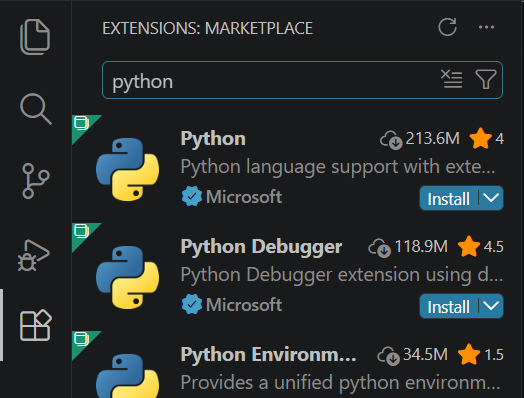Click the Python Environments extension logo

(x=127, y=376)
